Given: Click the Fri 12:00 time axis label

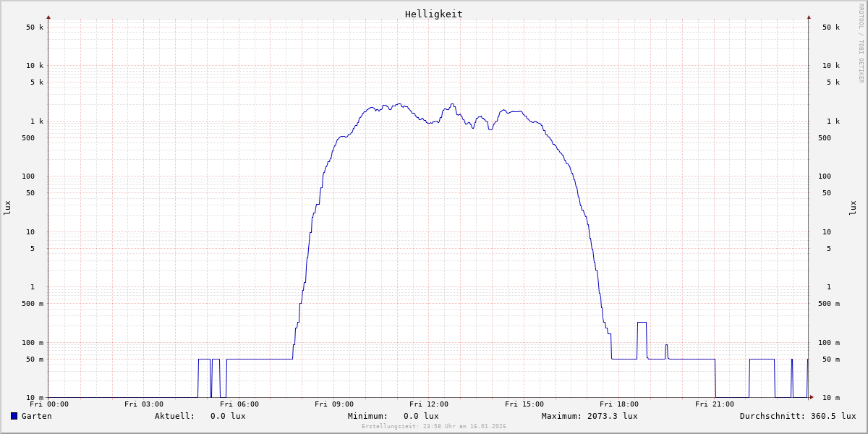Looking at the screenshot, I should point(429,404).
